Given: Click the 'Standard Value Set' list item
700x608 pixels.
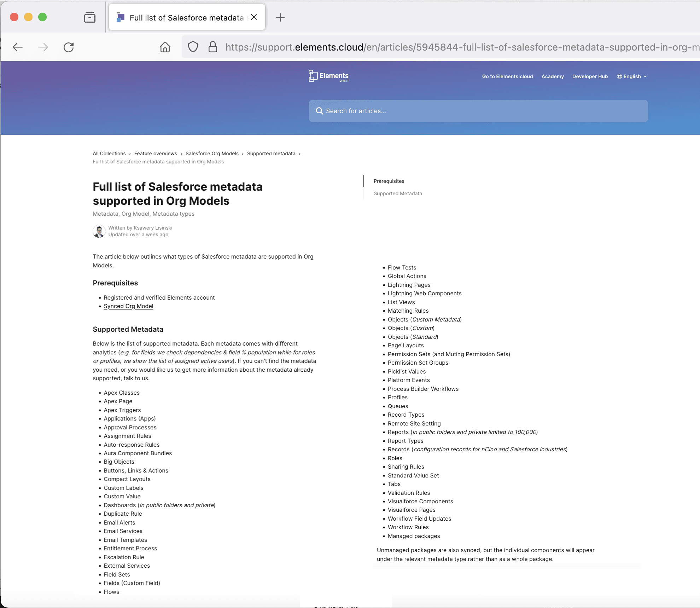Looking at the screenshot, I should coord(413,475).
